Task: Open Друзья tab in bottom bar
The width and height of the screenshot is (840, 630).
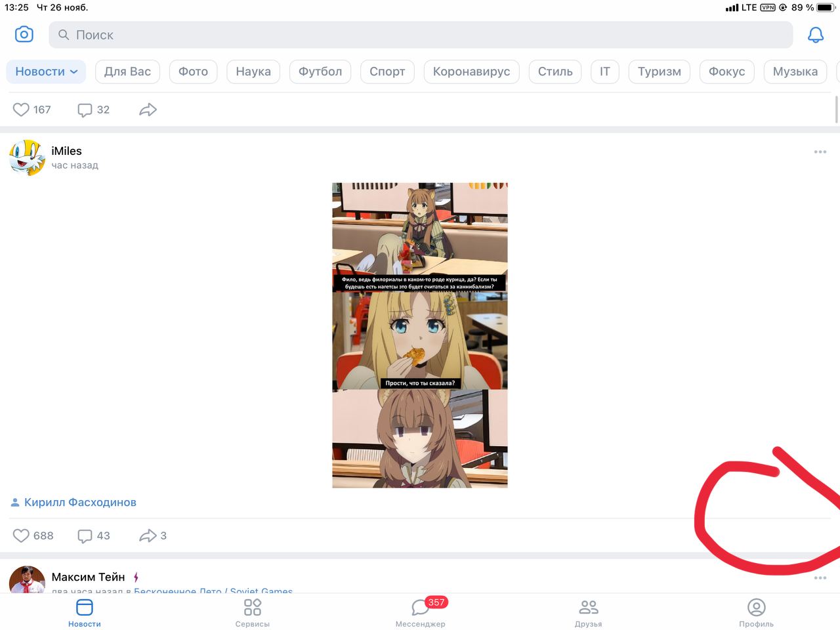Action: (589, 612)
